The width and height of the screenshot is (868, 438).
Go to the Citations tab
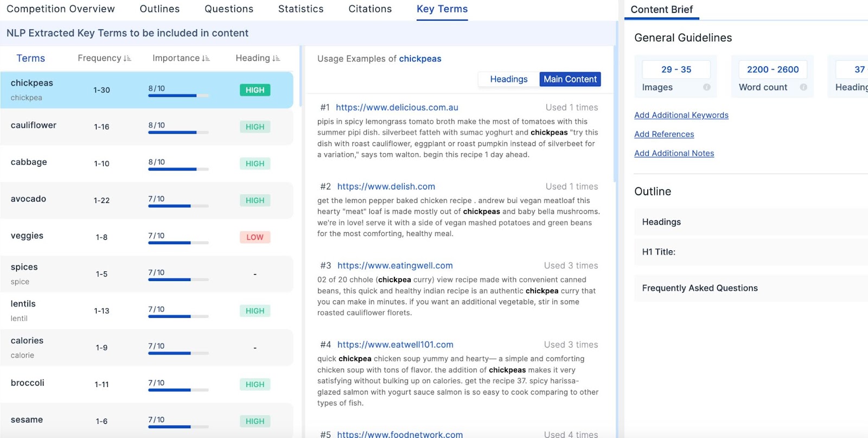click(370, 9)
